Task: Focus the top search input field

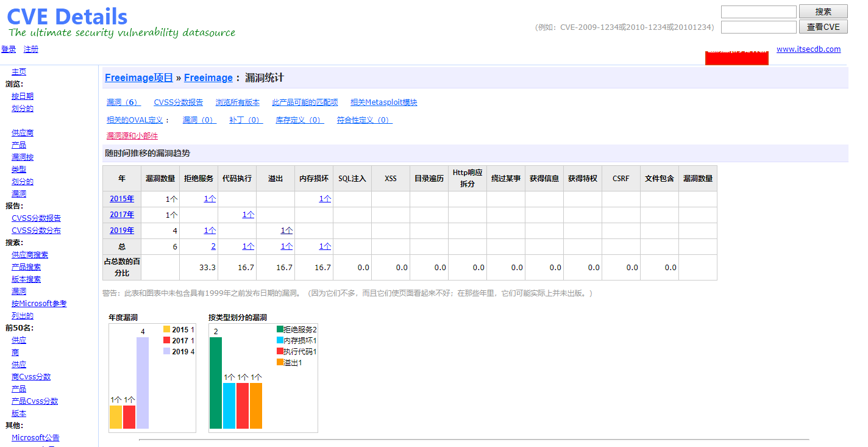Action: pyautogui.click(x=758, y=12)
